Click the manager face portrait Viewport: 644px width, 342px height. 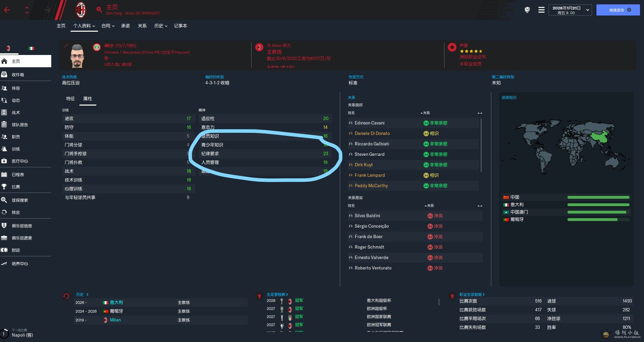77,56
